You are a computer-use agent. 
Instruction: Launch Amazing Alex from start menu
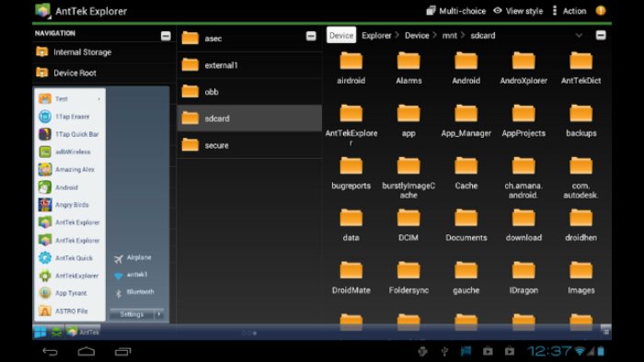click(x=70, y=169)
